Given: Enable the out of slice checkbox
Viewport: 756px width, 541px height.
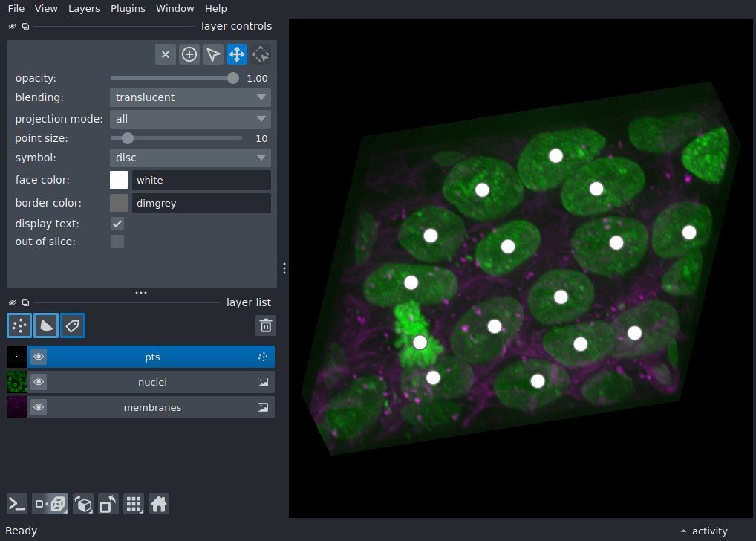Looking at the screenshot, I should click(x=117, y=242).
